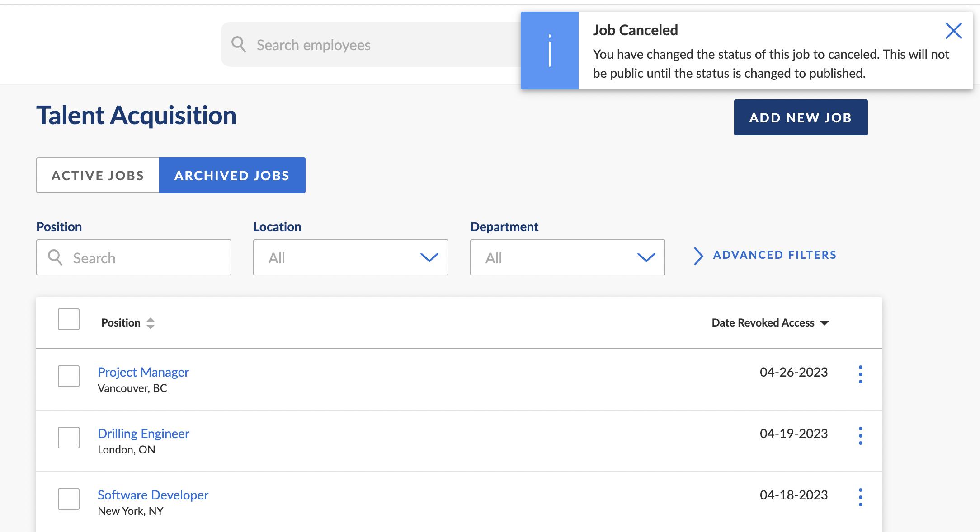Check the Project Manager row checkbox
This screenshot has height=532, width=980.
coord(69,376)
